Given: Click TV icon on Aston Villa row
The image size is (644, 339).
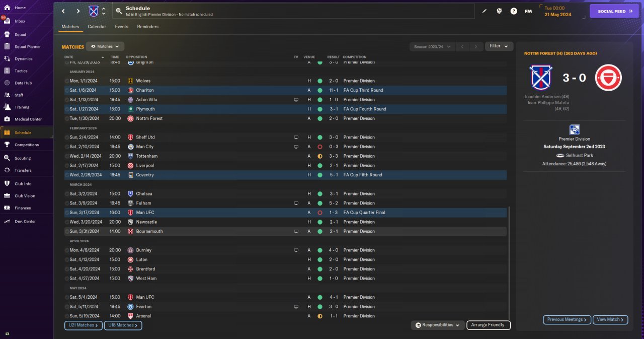Looking at the screenshot, I should click(296, 100).
